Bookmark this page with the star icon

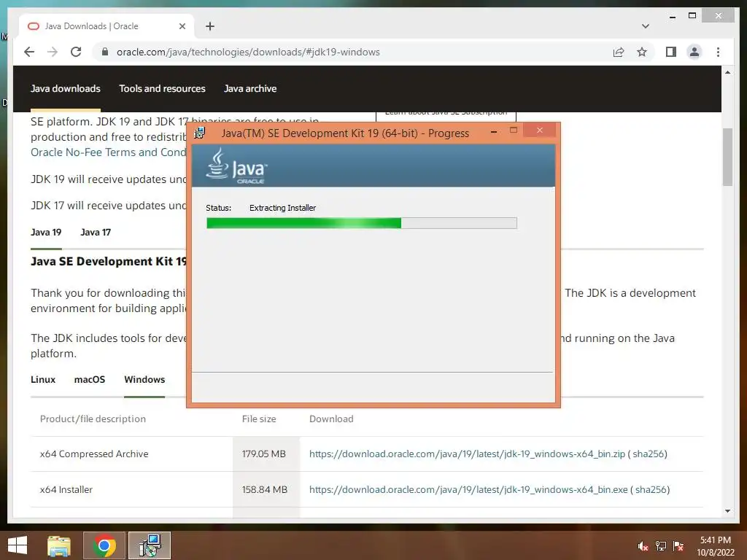click(642, 52)
